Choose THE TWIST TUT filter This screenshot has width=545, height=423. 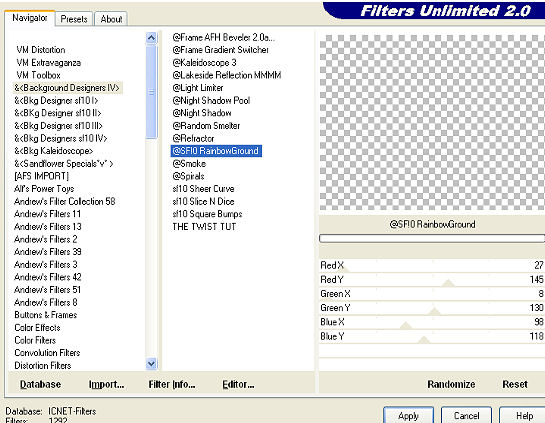coord(204,227)
